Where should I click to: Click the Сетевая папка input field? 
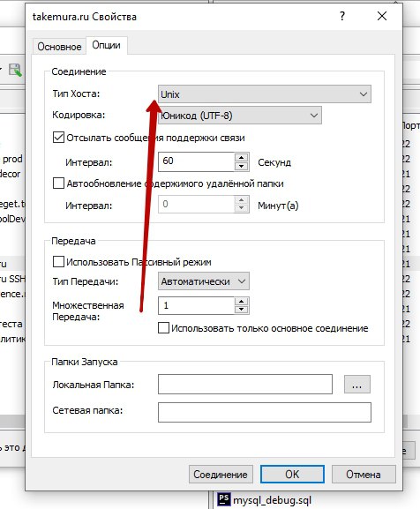tap(264, 412)
